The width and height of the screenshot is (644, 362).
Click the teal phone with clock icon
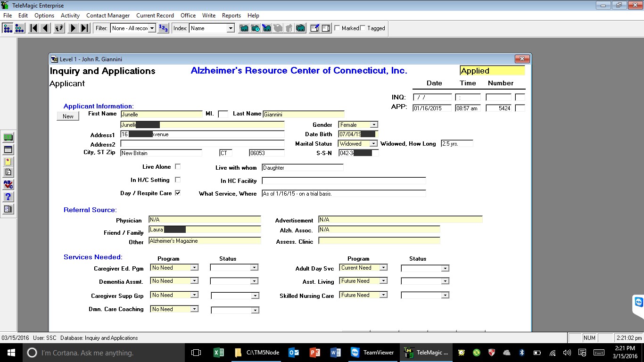click(255, 28)
